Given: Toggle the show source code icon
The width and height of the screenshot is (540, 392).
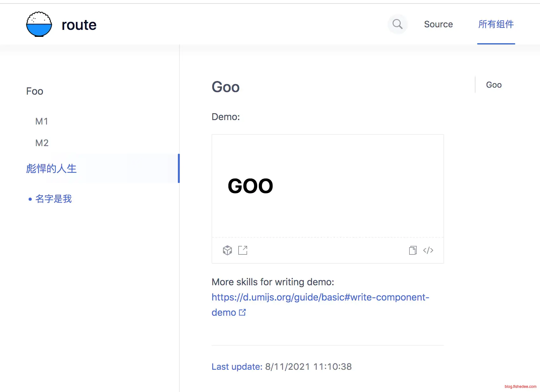Looking at the screenshot, I should coord(428,250).
